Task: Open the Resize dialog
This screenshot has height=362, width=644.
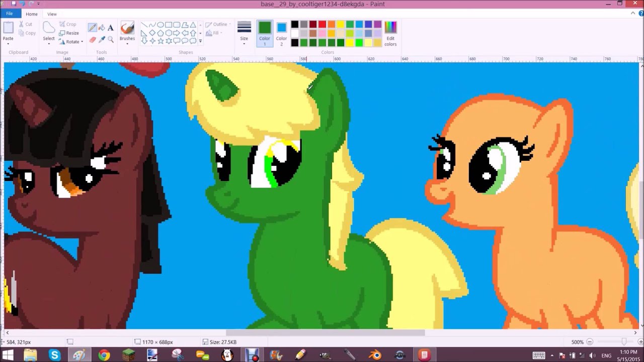Action: [x=69, y=33]
